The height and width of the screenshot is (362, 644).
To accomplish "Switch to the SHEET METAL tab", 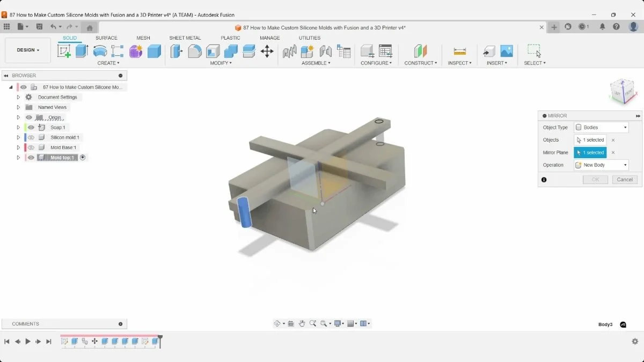I will click(185, 38).
